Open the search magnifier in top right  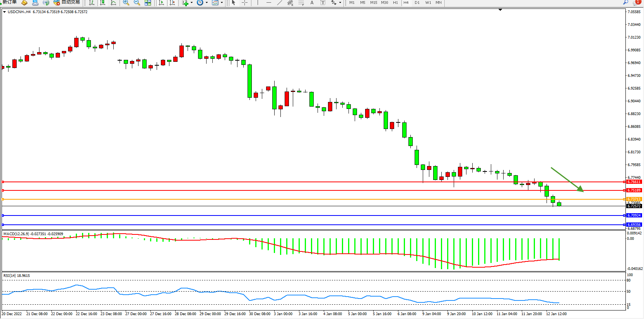[625, 2]
